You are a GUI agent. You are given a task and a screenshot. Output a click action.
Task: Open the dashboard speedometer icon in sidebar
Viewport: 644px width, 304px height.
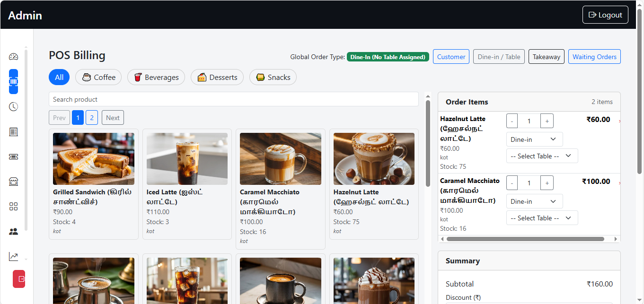click(x=13, y=57)
